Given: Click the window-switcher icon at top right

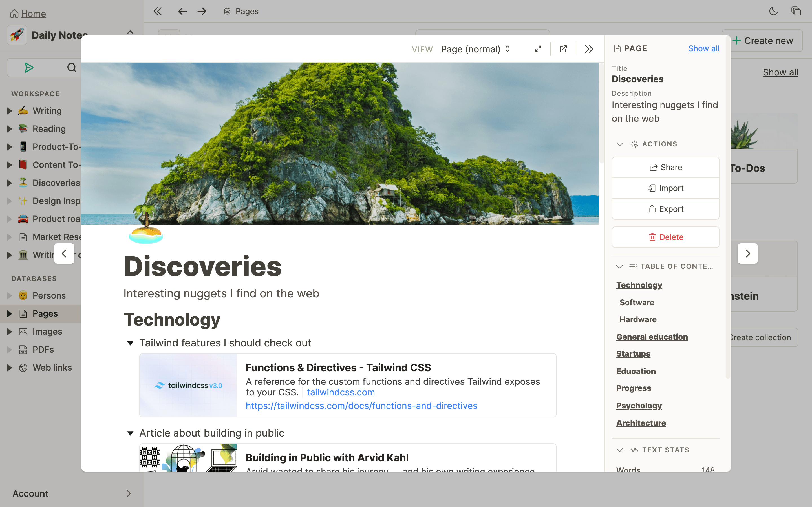Looking at the screenshot, I should click(796, 11).
